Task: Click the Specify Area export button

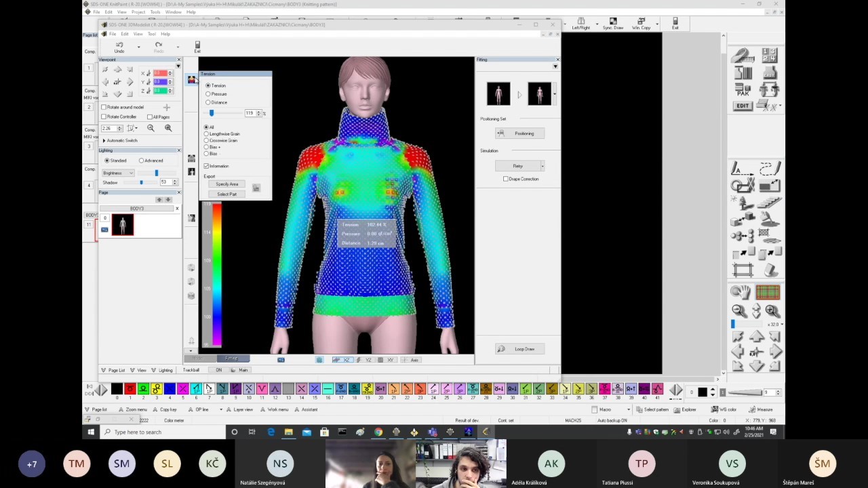Action: 226,184
